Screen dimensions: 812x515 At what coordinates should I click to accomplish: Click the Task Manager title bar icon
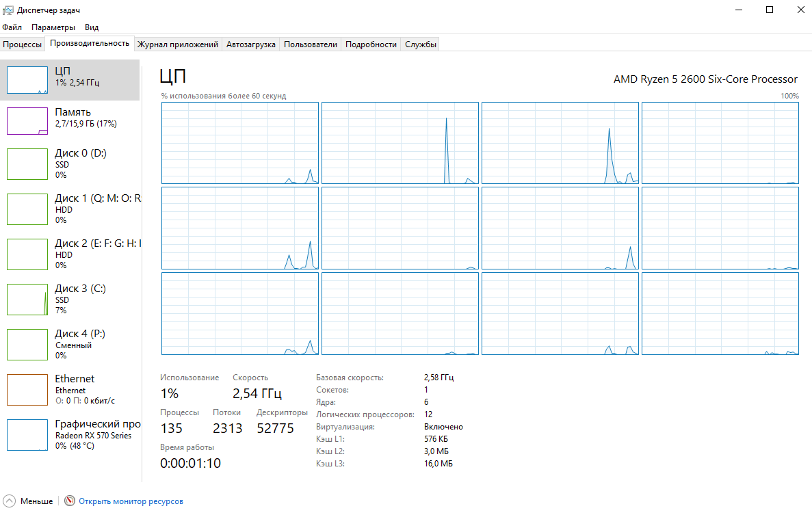(8, 10)
